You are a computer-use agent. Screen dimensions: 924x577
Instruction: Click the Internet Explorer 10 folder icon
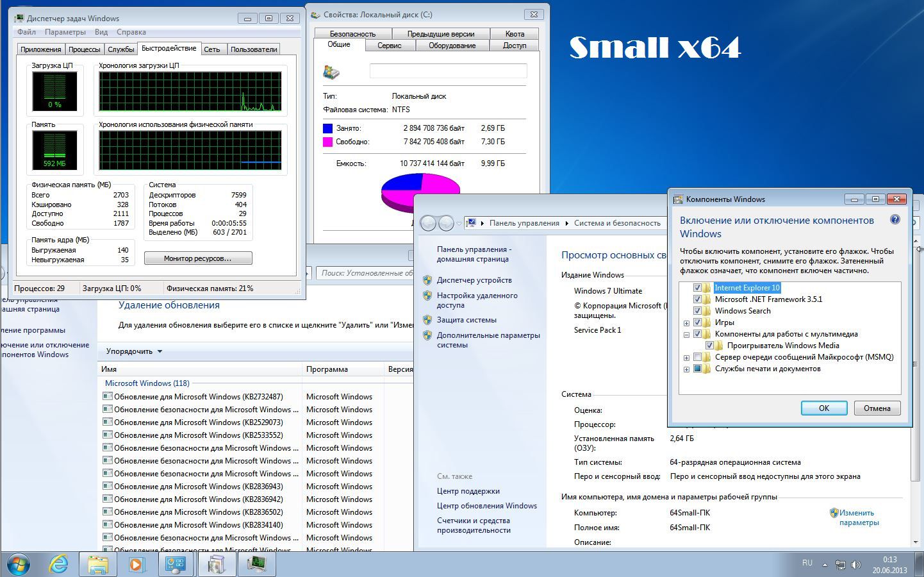(x=707, y=288)
